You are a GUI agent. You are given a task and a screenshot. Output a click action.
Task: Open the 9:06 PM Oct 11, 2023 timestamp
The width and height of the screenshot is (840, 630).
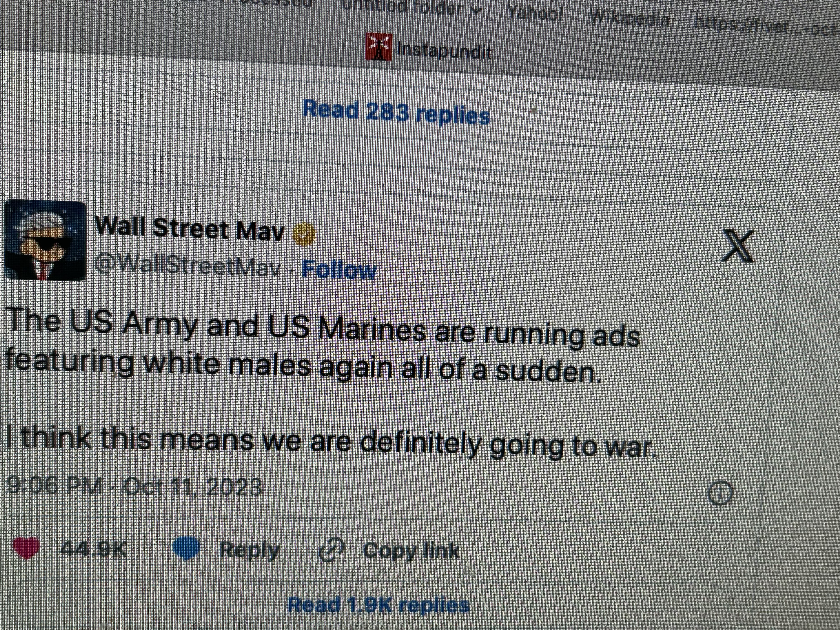134,486
